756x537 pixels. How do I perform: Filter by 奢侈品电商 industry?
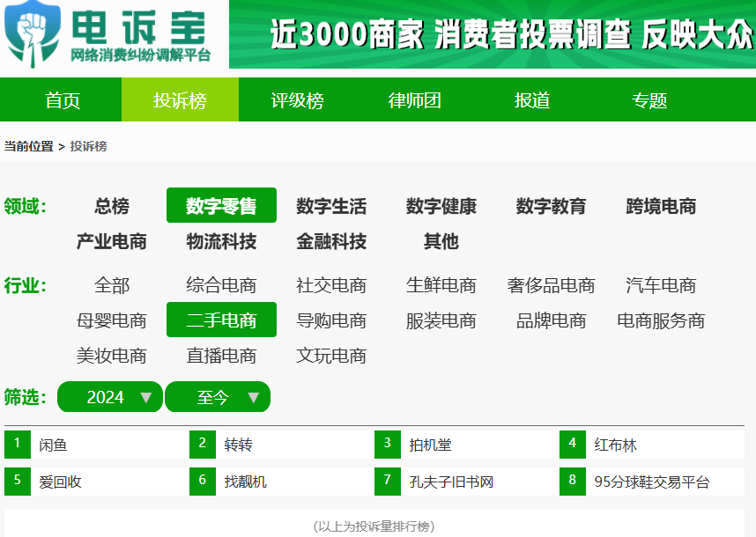tap(551, 285)
